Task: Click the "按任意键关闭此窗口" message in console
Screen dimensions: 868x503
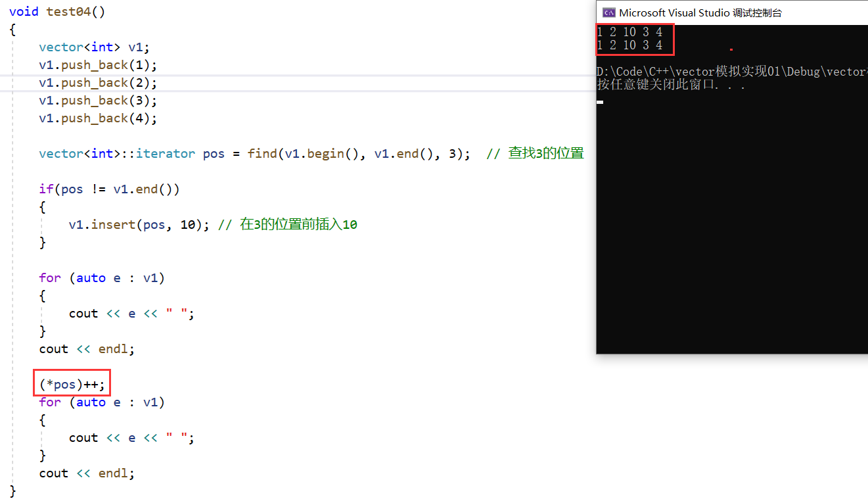Action: (671, 85)
